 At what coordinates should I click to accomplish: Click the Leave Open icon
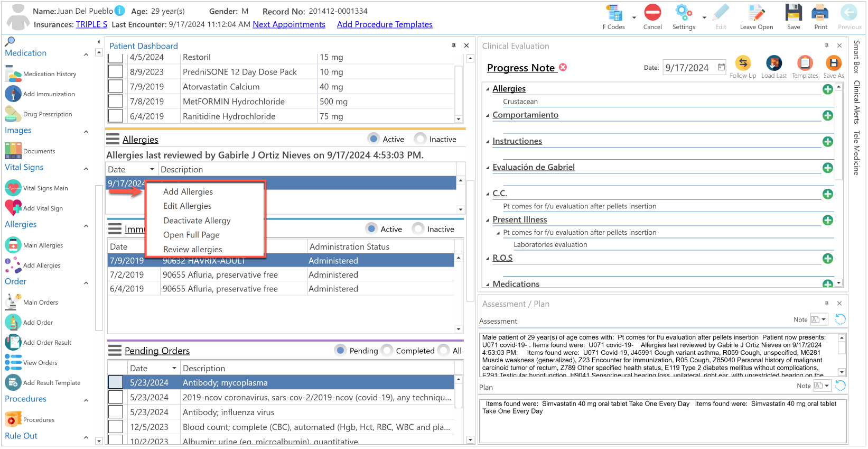coord(757,13)
